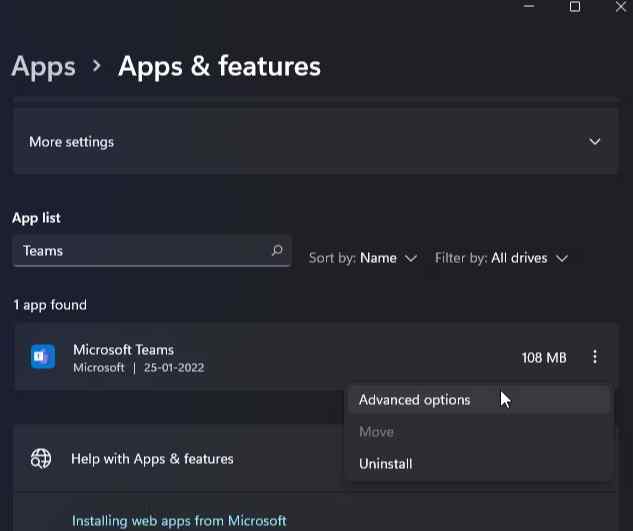Close the Settings window
633x531 pixels.
(621, 6)
